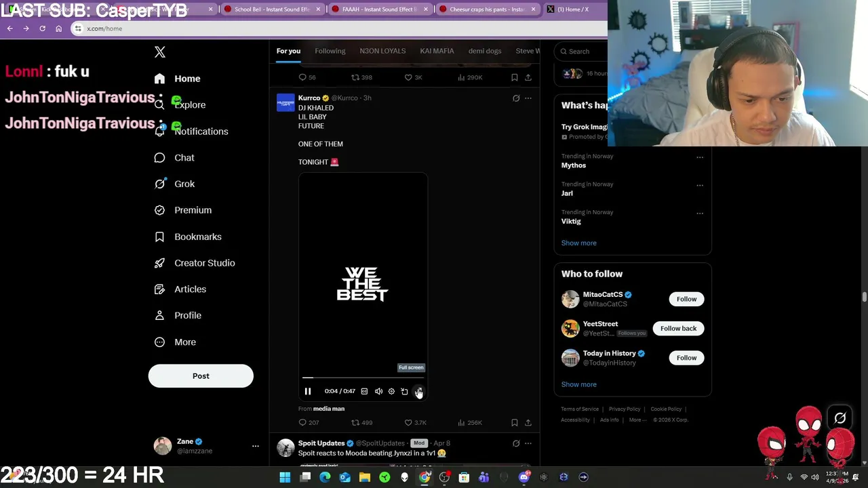Click the X search field
Screen dimensions: 868x488
(582, 52)
